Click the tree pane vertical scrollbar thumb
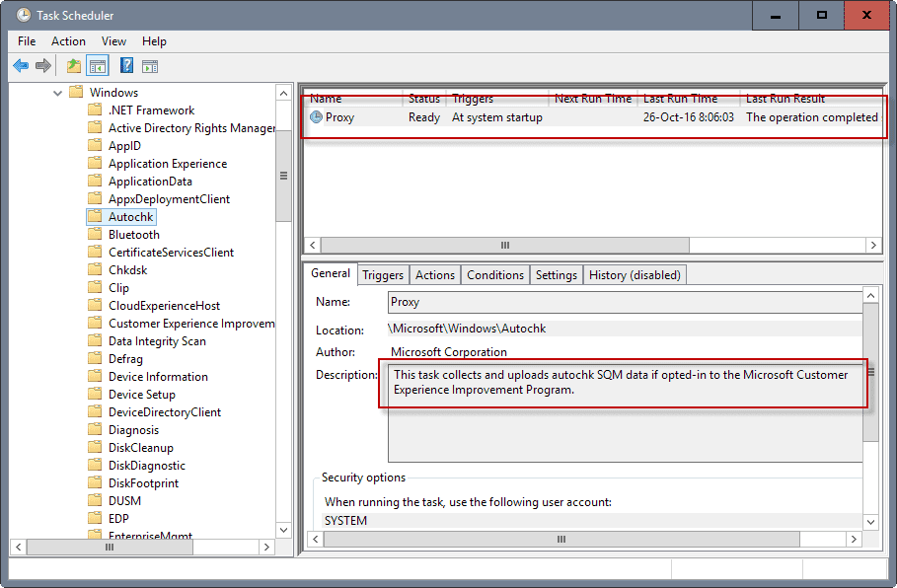Image resolution: width=897 pixels, height=588 pixels. [284, 177]
